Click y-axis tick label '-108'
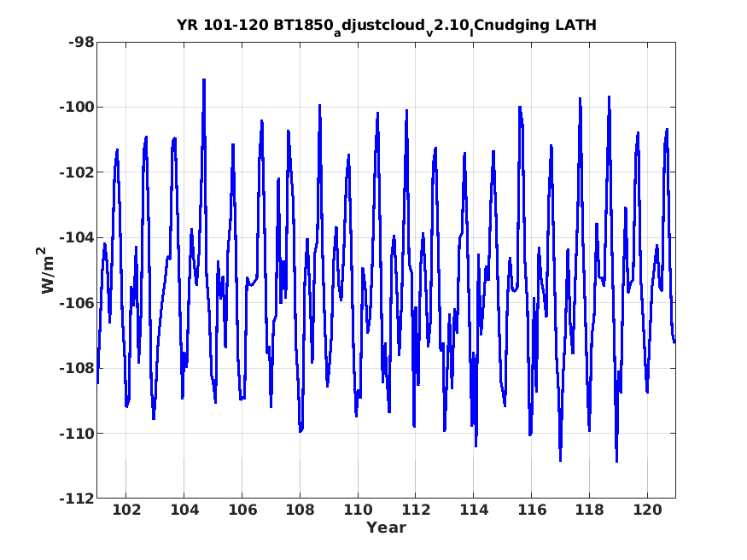 pos(77,368)
